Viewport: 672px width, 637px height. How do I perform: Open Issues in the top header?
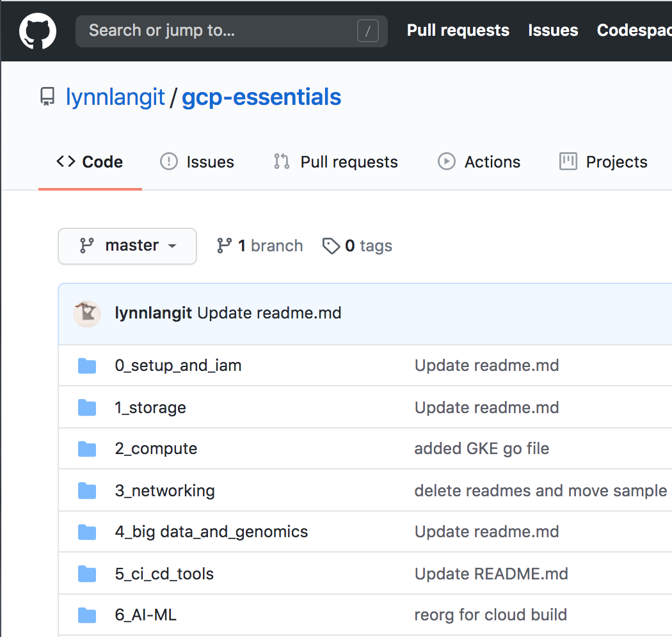click(x=553, y=31)
